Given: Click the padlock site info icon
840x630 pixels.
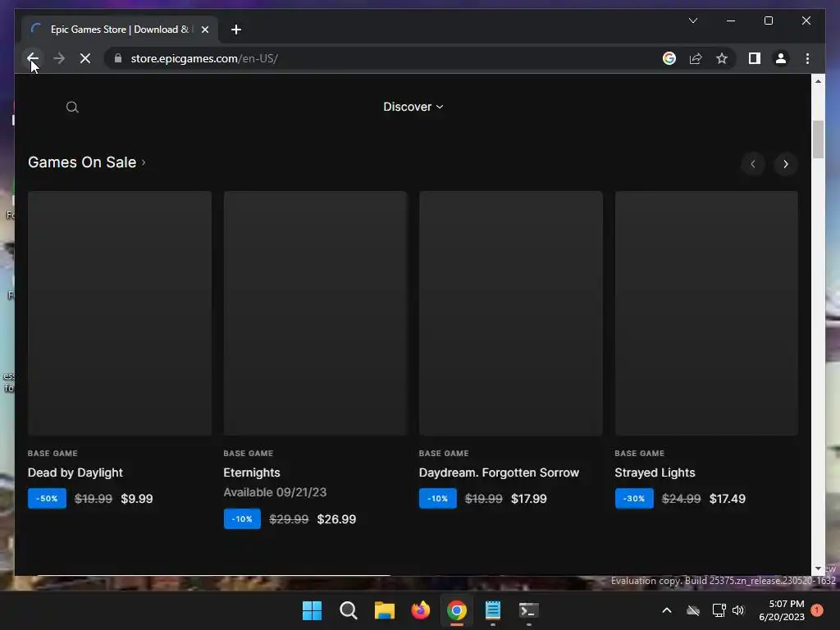Looking at the screenshot, I should point(118,58).
